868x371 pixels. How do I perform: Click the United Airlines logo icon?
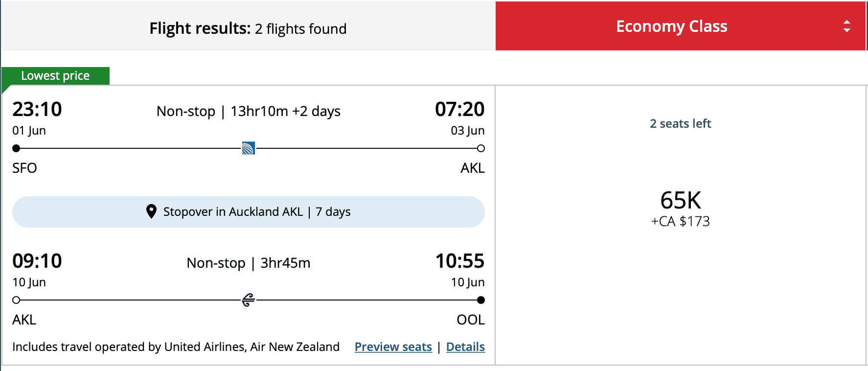pos(249,148)
